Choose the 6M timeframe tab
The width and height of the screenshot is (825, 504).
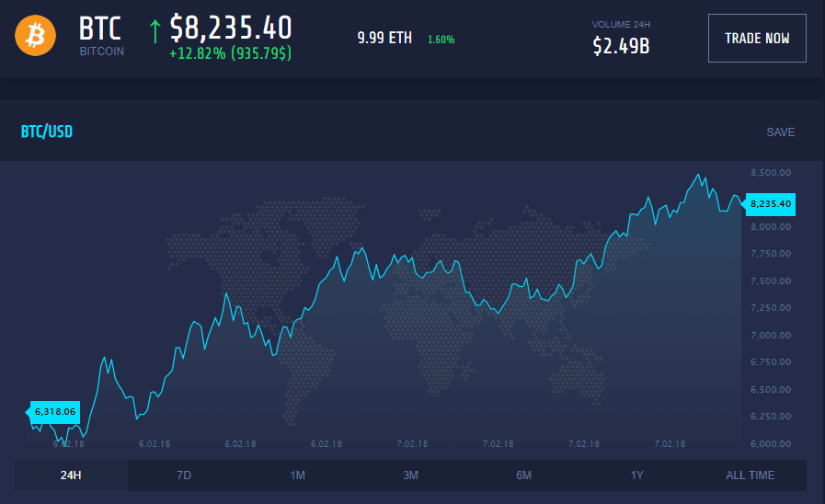point(523,475)
